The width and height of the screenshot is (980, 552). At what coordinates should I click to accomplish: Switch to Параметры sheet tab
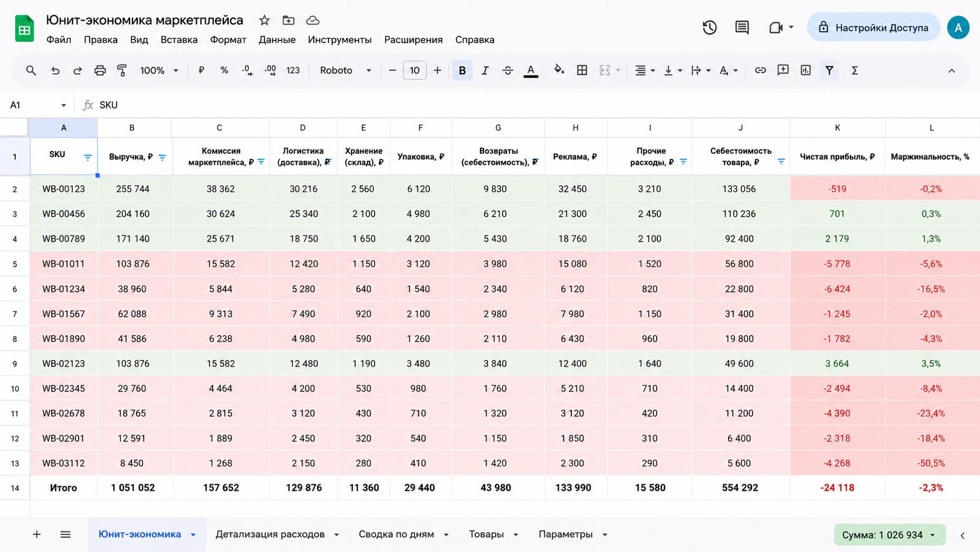pos(566,534)
